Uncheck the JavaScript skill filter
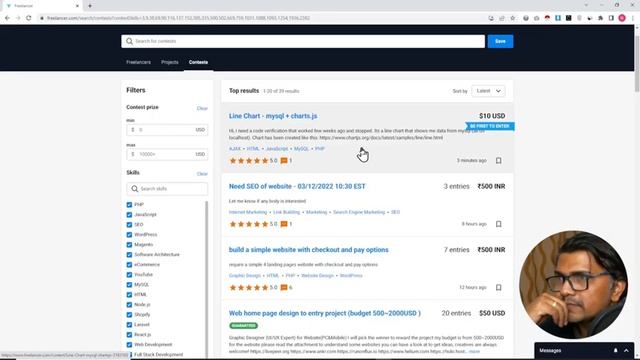Image resolution: width=640 pixels, height=360 pixels. [129, 215]
